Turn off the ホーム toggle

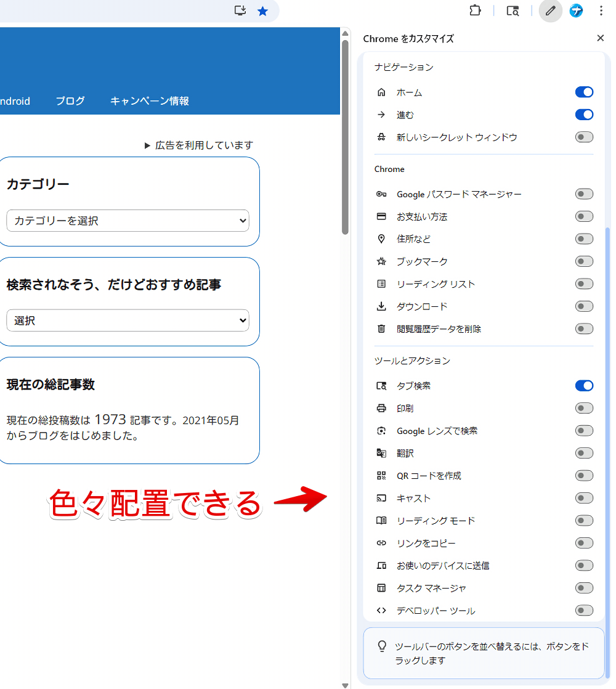(x=584, y=92)
